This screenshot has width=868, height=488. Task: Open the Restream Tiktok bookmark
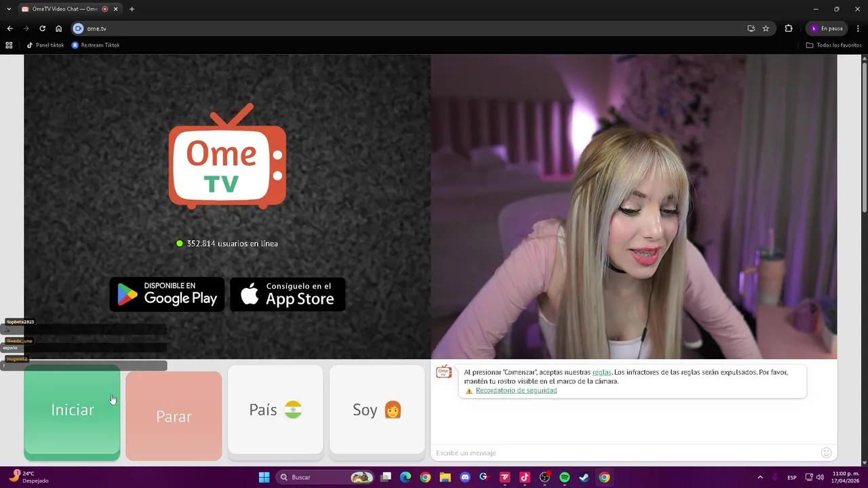(x=96, y=45)
